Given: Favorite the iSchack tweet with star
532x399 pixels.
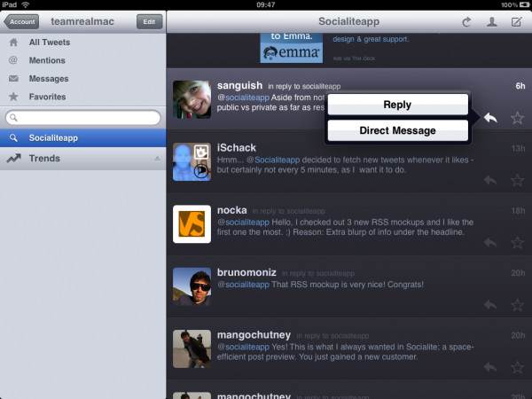Looking at the screenshot, I should 518,180.
